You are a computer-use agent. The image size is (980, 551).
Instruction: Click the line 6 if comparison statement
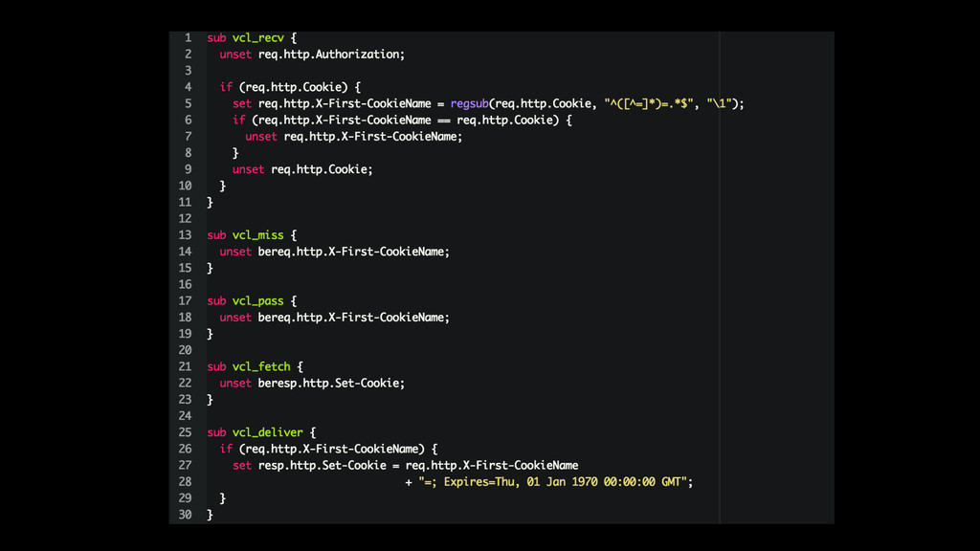(402, 120)
